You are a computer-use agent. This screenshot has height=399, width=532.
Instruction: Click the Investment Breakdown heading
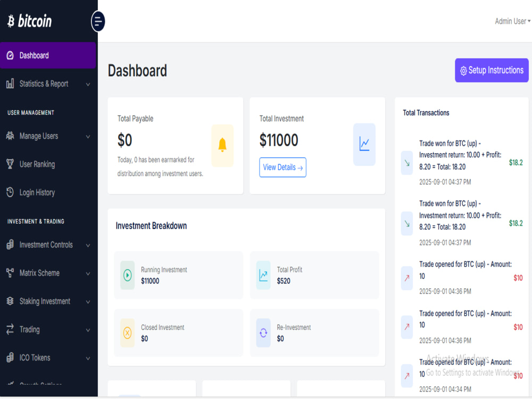point(151,226)
